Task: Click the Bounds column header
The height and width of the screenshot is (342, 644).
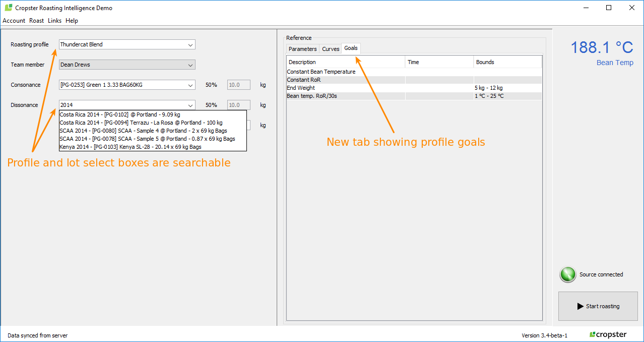Action: pos(507,62)
